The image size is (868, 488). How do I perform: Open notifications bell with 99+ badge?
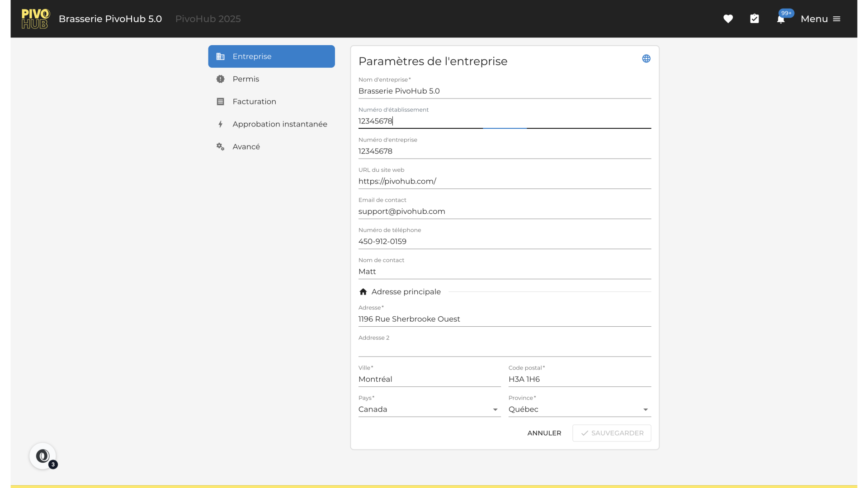pyautogui.click(x=781, y=19)
